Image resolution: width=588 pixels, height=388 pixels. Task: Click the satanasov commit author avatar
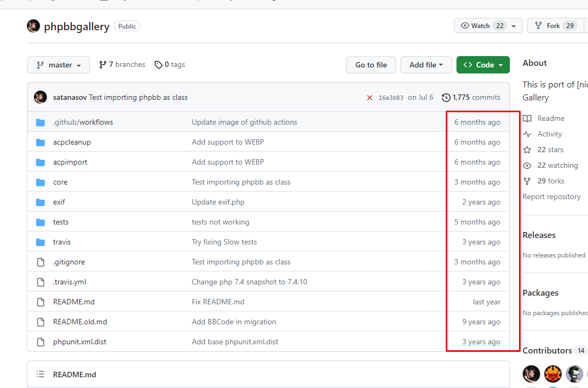click(x=40, y=97)
